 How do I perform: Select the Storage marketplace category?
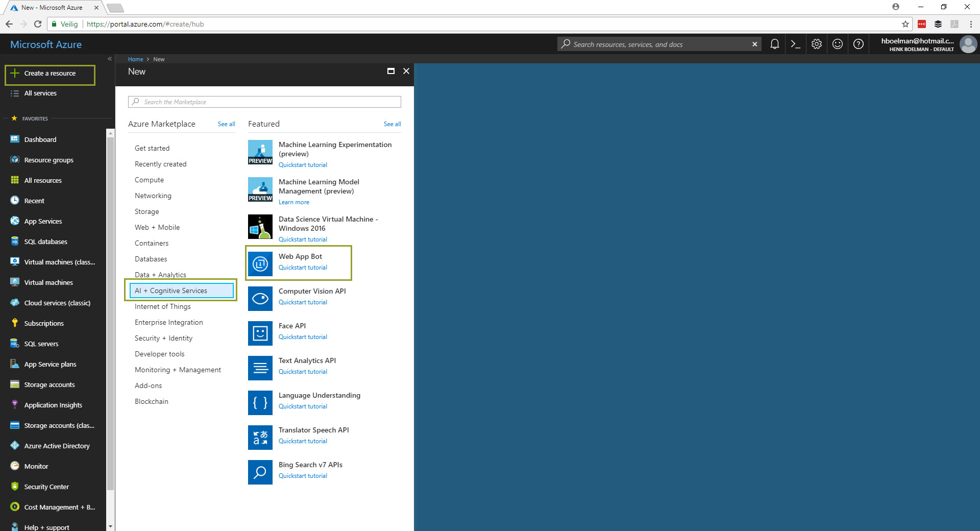[146, 211]
